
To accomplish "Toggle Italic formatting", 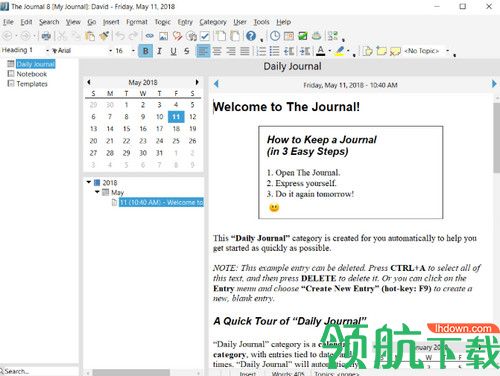I will [x=159, y=51].
